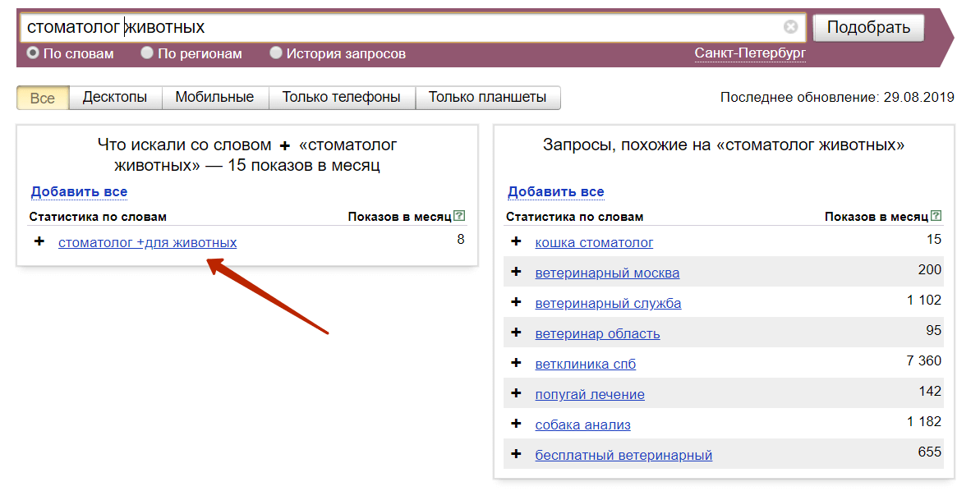Image resolution: width=980 pixels, height=491 pixels.
Task: Click the 'Подобрать' button
Action: pos(868,27)
